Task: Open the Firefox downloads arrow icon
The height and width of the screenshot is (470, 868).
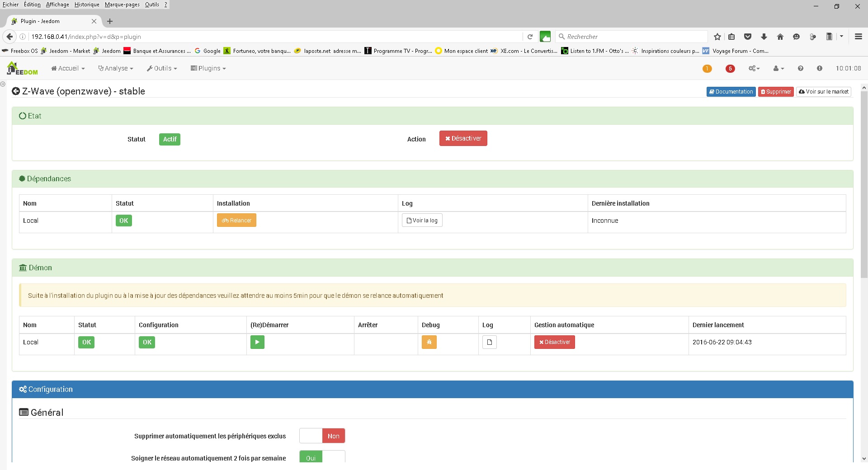Action: [764, 37]
